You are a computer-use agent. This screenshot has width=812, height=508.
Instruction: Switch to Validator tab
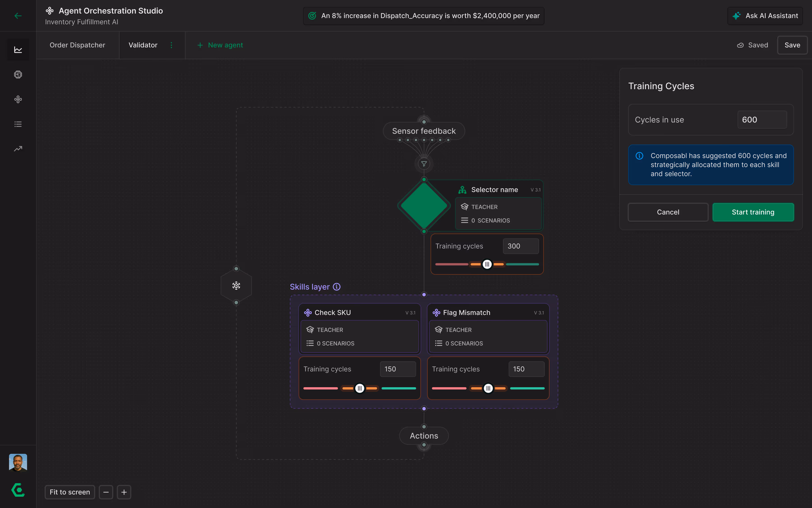(x=143, y=45)
